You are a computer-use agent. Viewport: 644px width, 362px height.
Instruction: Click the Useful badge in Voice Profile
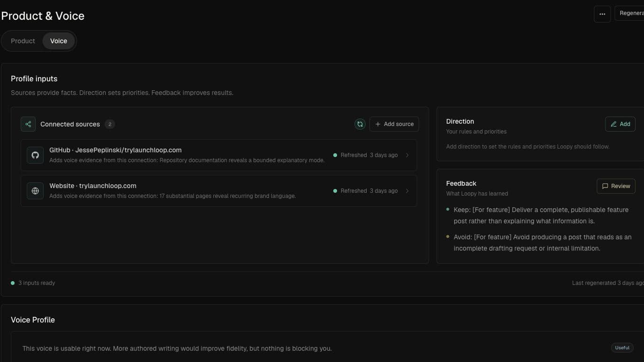point(622,348)
